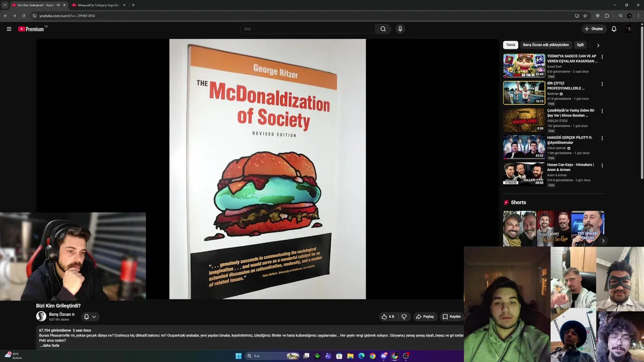Reload the current page

pyautogui.click(x=23, y=16)
